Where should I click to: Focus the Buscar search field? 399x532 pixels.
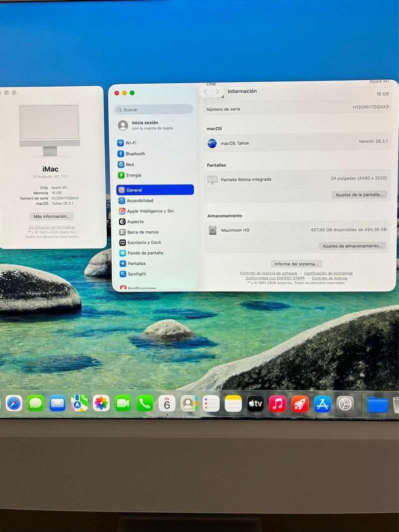154,109
